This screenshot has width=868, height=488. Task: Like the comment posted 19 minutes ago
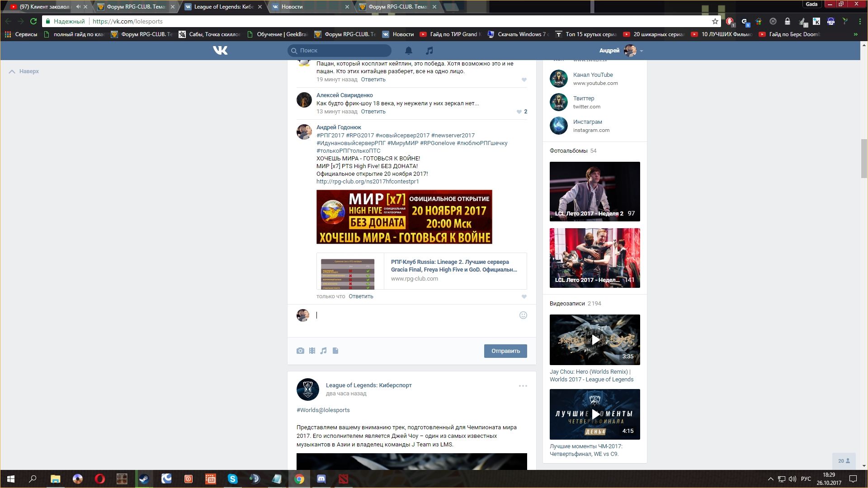524,80
